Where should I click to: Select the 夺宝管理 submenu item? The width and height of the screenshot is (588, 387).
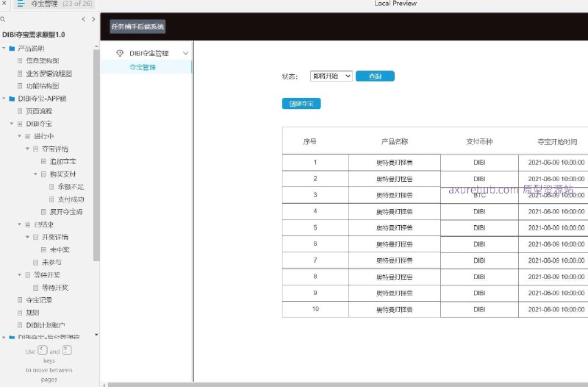(x=143, y=67)
